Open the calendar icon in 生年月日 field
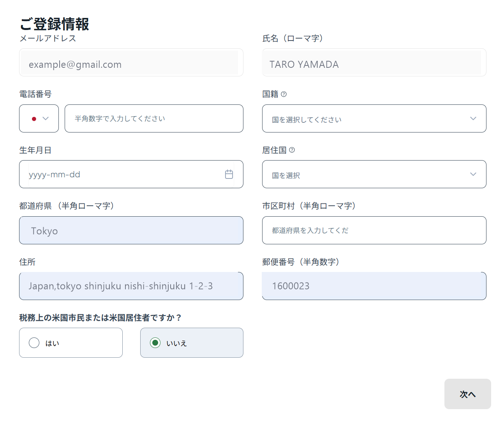Image resolution: width=504 pixels, height=422 pixels. [x=229, y=174]
